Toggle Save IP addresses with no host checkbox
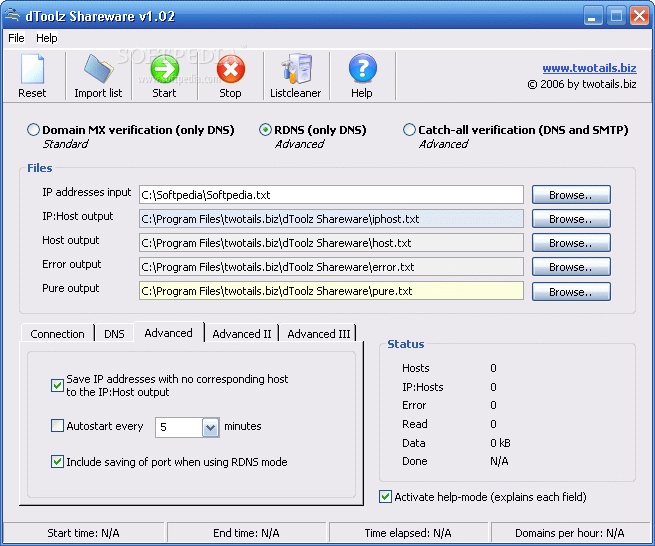The image size is (655, 546). click(57, 385)
